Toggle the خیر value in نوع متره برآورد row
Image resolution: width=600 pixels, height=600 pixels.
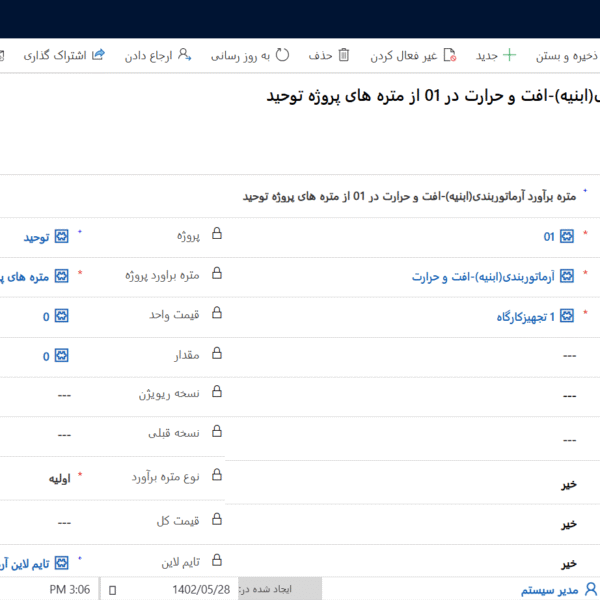click(x=569, y=483)
